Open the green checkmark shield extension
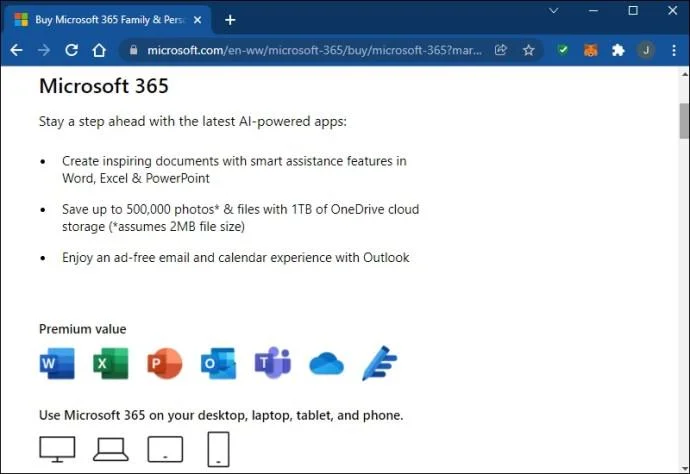 (x=562, y=50)
